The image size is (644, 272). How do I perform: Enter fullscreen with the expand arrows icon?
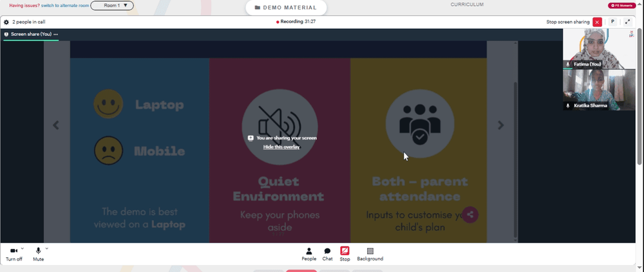pos(627,22)
